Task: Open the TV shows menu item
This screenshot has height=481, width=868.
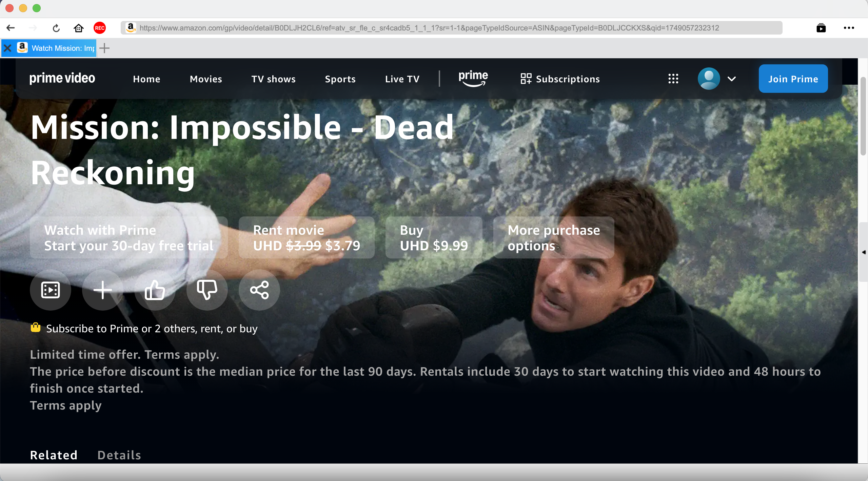Action: coord(273,79)
